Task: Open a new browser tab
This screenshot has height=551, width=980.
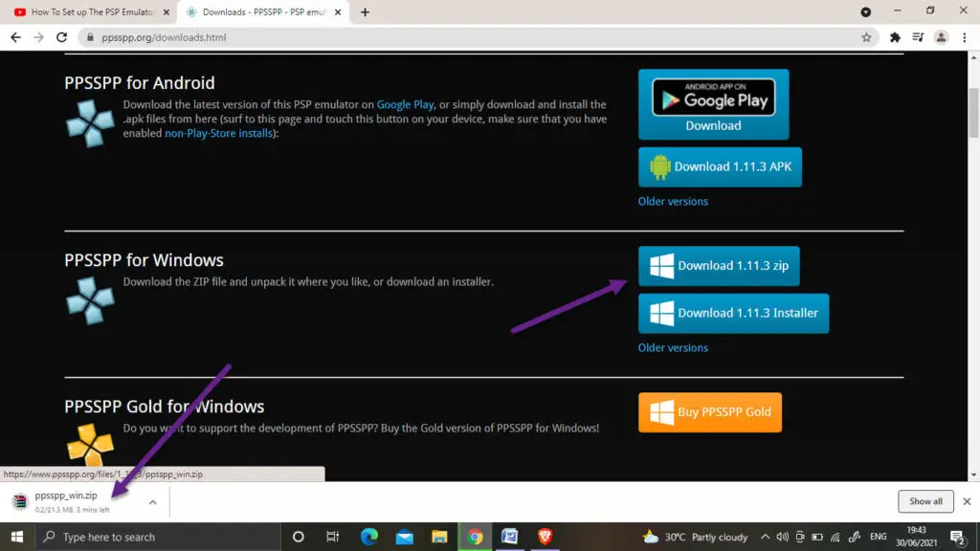Action: point(365,11)
